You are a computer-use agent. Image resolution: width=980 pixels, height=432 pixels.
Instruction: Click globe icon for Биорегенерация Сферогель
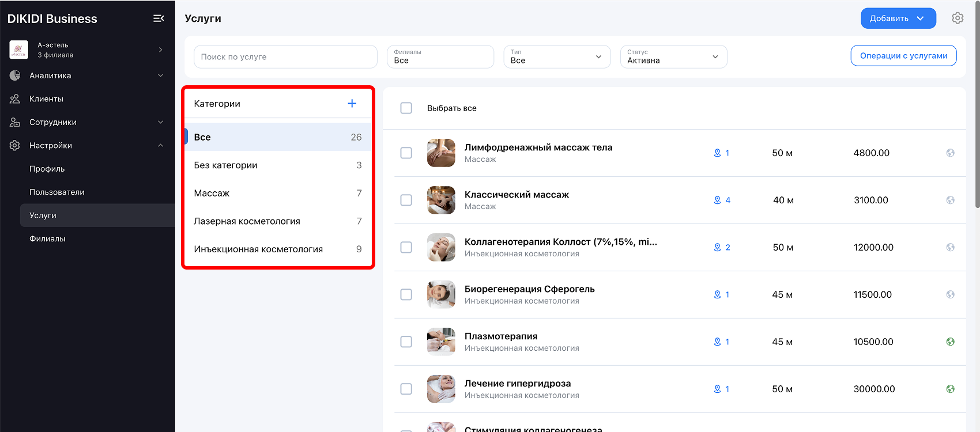point(951,294)
